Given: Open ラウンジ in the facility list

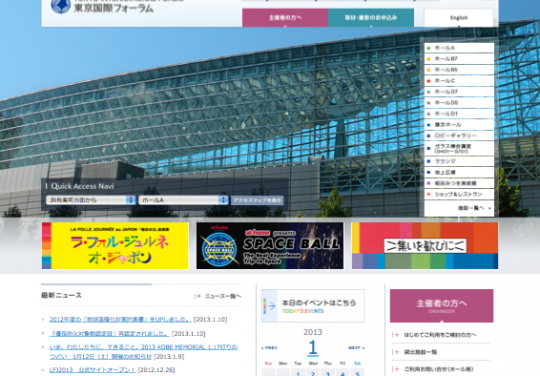Looking at the screenshot, I should [x=459, y=161].
